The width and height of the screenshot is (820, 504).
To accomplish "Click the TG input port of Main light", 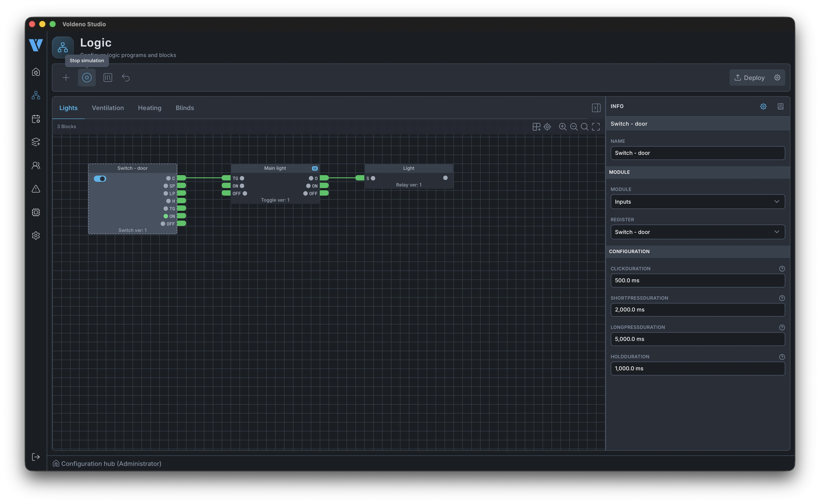I will (x=226, y=178).
